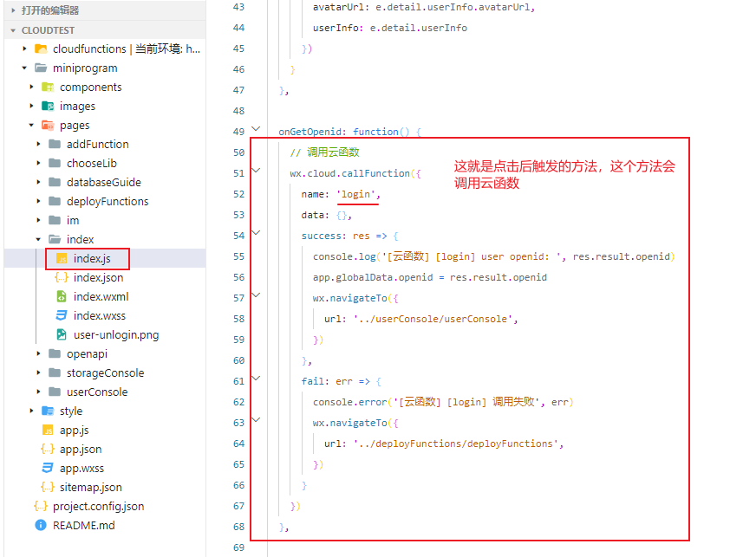Collapse the CLOUDTEST project section

point(13,30)
